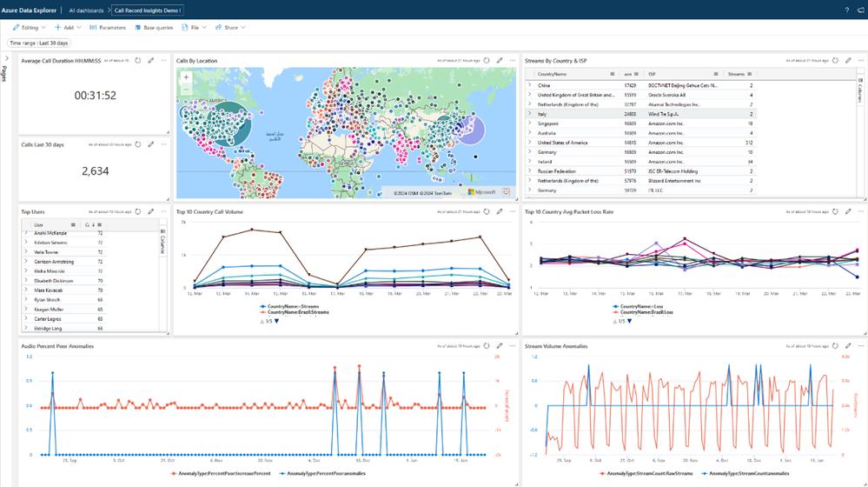Screen dimensions: 868x487
Task: Click the Time range Last 30 days filter
Action: click(x=39, y=43)
